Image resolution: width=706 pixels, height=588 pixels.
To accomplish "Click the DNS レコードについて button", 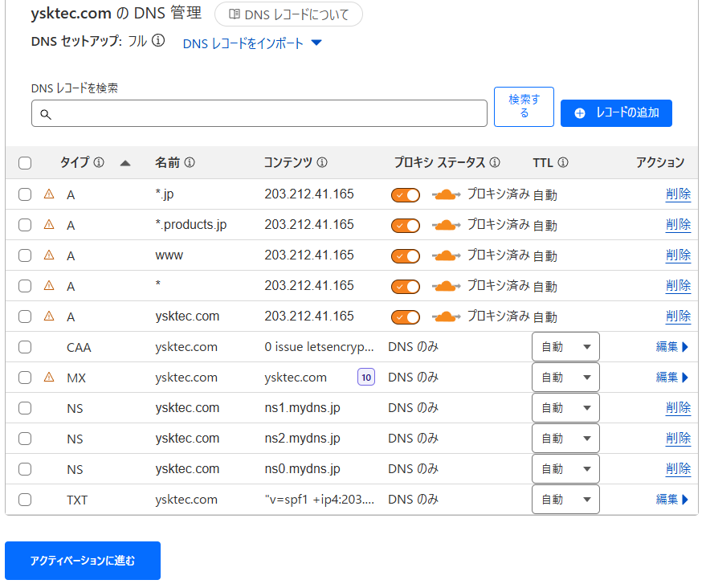I will click(288, 14).
